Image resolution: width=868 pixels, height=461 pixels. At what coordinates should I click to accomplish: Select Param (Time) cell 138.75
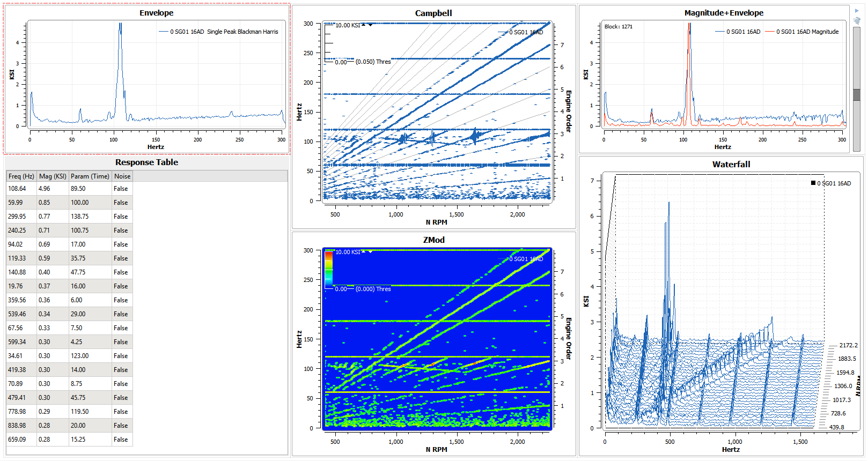[x=90, y=217]
